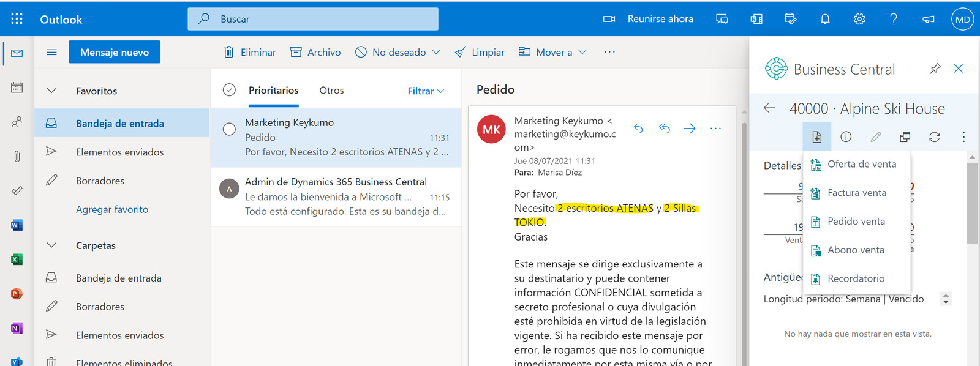This screenshot has width=980, height=366.
Task: Launch OneNote from the left rail
Action: (17, 328)
